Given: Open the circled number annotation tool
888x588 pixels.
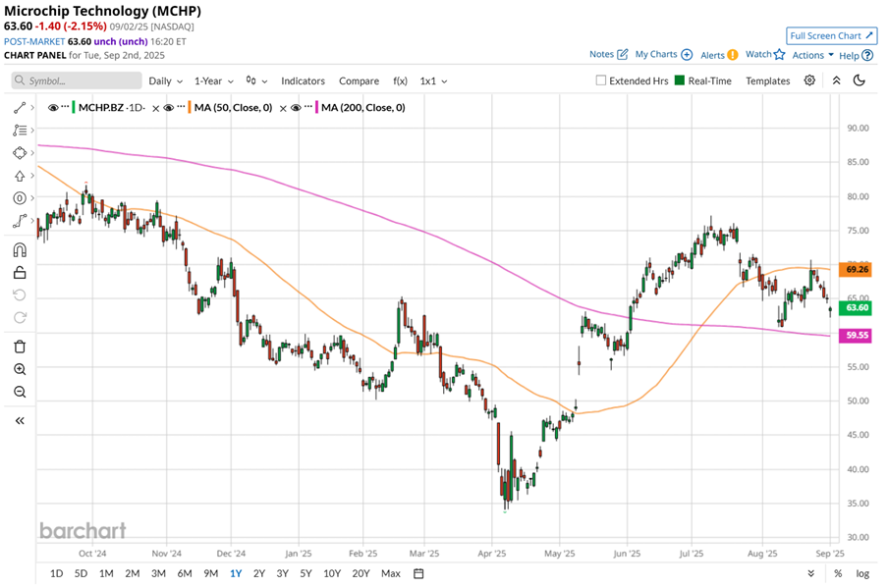Looking at the screenshot, I should [x=20, y=198].
